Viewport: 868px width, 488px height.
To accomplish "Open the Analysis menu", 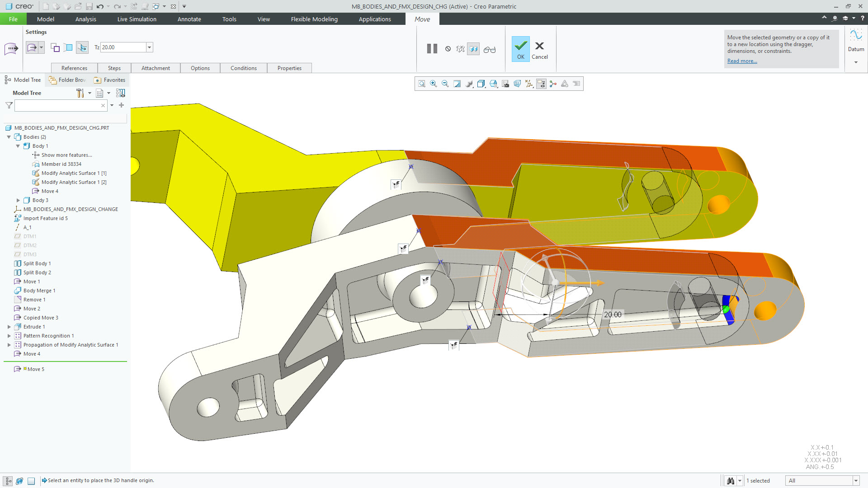I will tap(85, 19).
